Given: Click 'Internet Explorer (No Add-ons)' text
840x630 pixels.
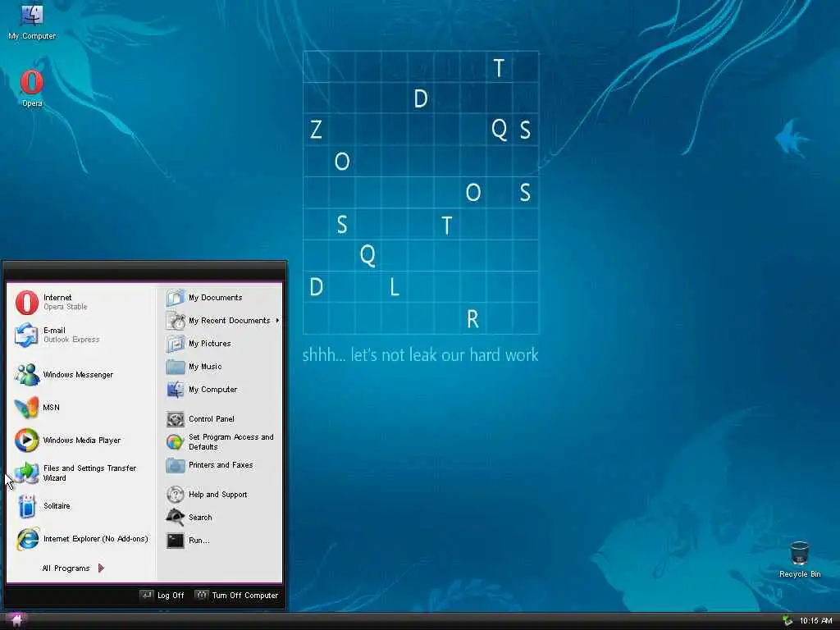Looking at the screenshot, I should pyautogui.click(x=96, y=539).
